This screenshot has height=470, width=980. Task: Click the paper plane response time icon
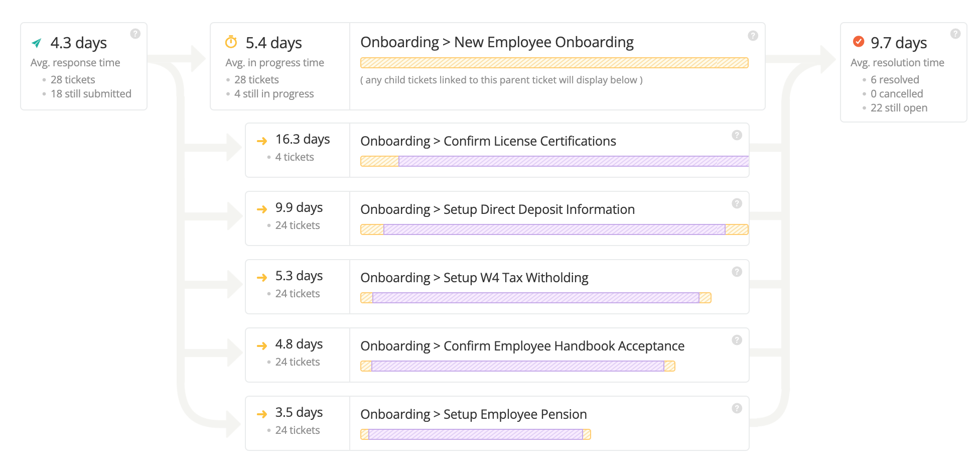(x=36, y=43)
